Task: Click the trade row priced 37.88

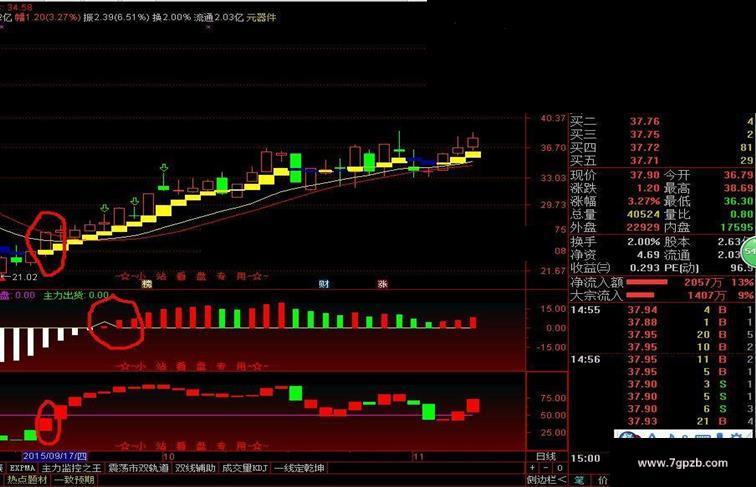Action: [663, 322]
